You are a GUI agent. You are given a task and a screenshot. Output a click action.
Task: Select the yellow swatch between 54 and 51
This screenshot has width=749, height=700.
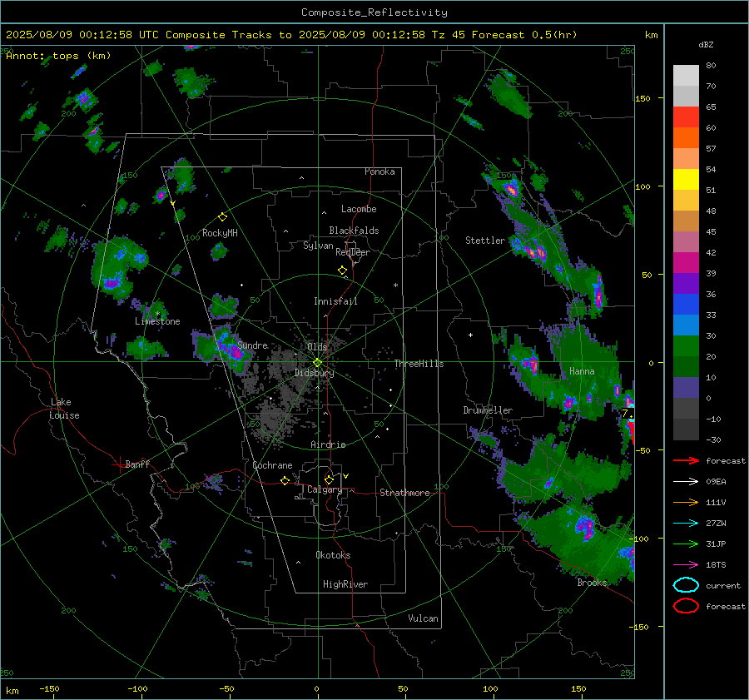[x=686, y=179]
